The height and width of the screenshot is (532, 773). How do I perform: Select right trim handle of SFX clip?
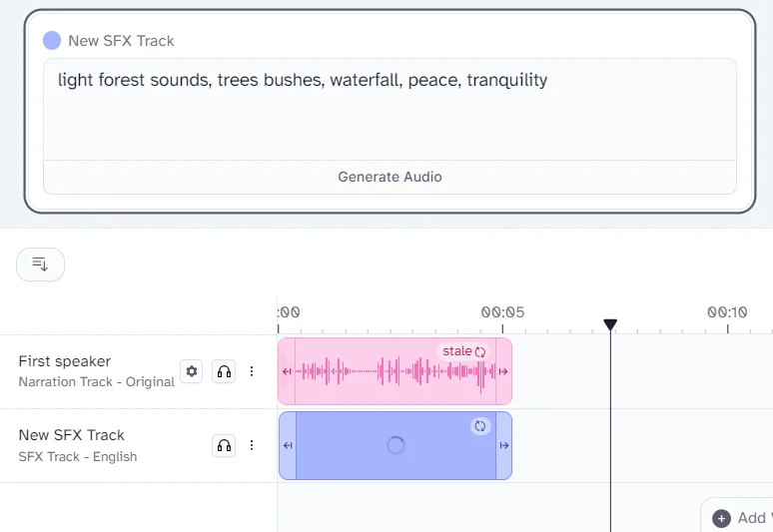[503, 445]
